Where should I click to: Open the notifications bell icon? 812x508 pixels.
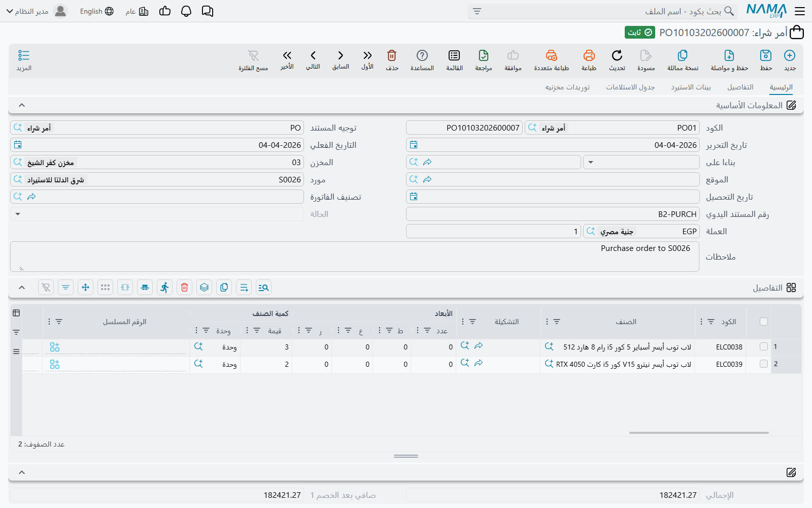[186, 11]
